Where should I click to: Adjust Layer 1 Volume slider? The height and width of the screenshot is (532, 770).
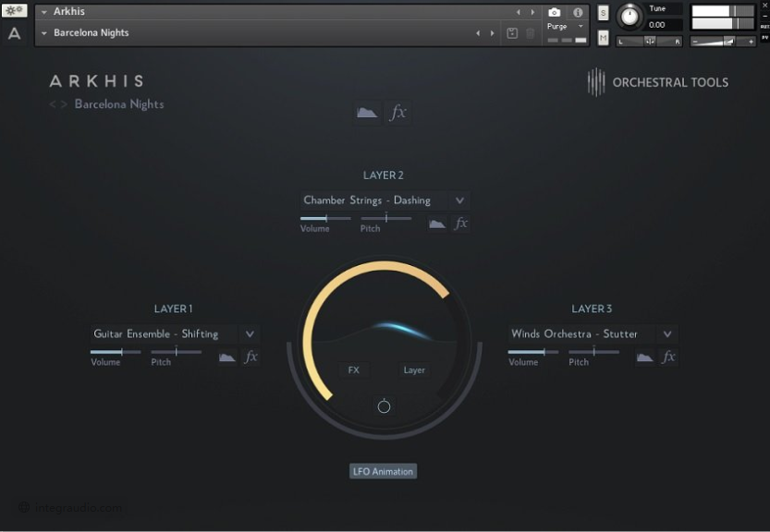pos(116,352)
